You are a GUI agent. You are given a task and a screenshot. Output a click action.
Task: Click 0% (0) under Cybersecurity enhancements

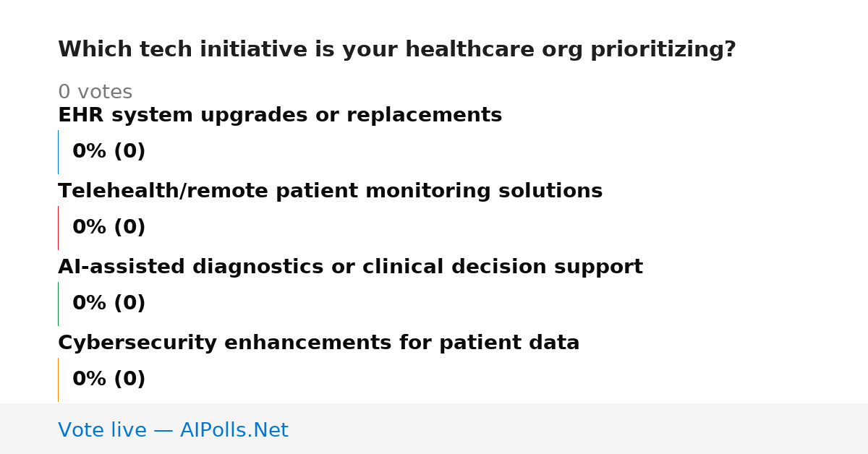coord(109,380)
